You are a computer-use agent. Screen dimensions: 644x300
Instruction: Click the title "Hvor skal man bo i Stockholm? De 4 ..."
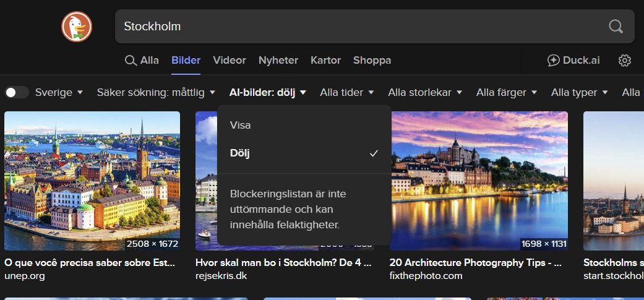coord(283,263)
